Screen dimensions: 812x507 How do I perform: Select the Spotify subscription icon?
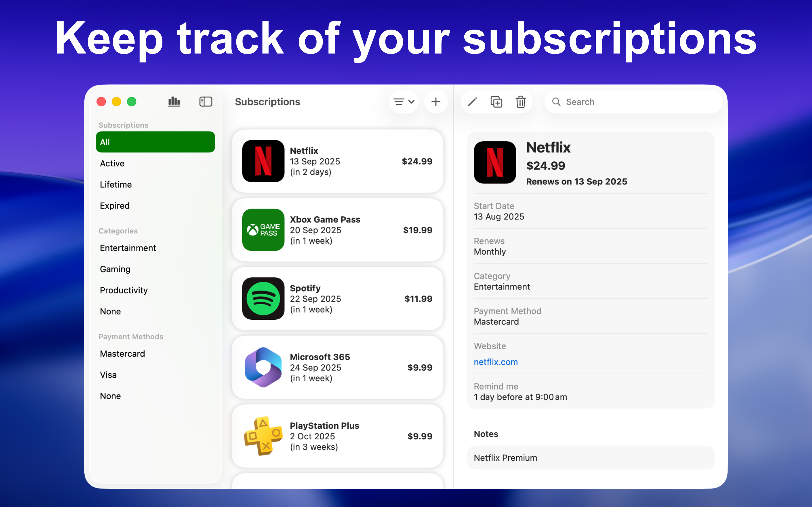click(263, 299)
